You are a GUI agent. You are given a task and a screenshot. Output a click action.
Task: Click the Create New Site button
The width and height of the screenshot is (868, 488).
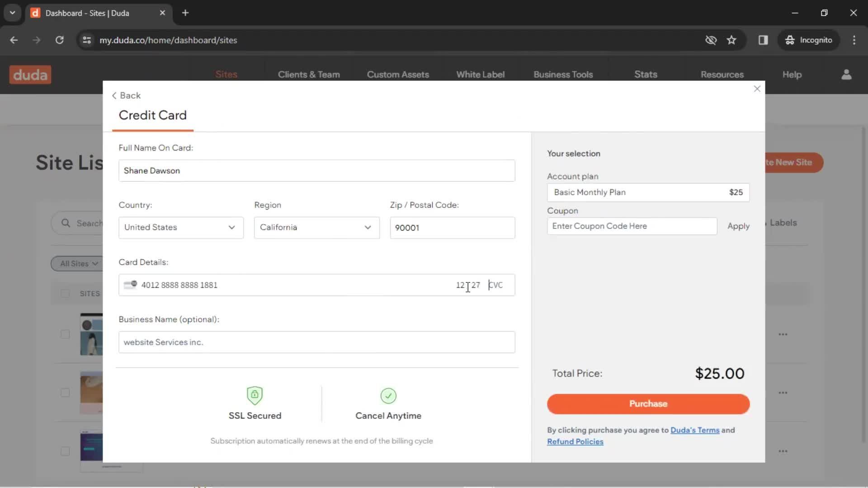794,162
